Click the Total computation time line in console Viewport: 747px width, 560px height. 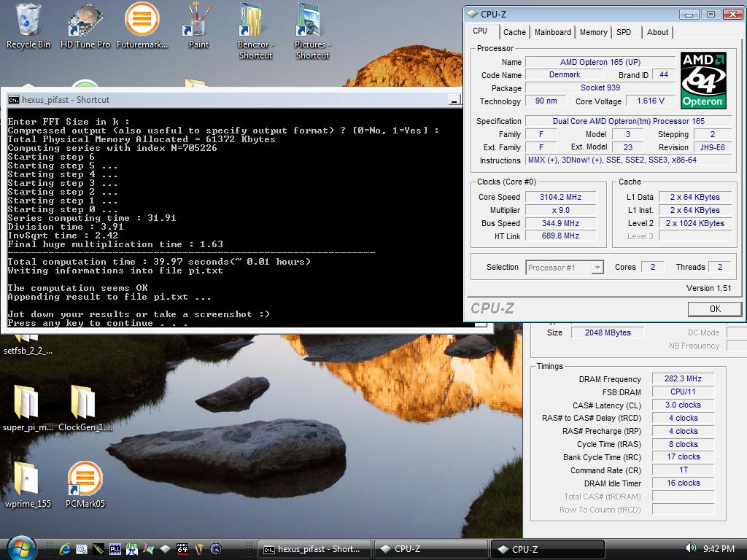pos(159,262)
